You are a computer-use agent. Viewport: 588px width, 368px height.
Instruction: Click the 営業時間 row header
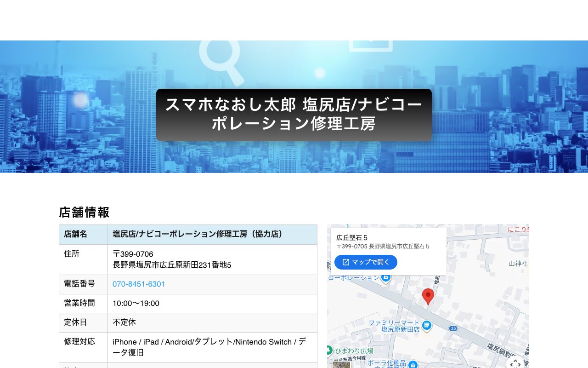[84, 304]
